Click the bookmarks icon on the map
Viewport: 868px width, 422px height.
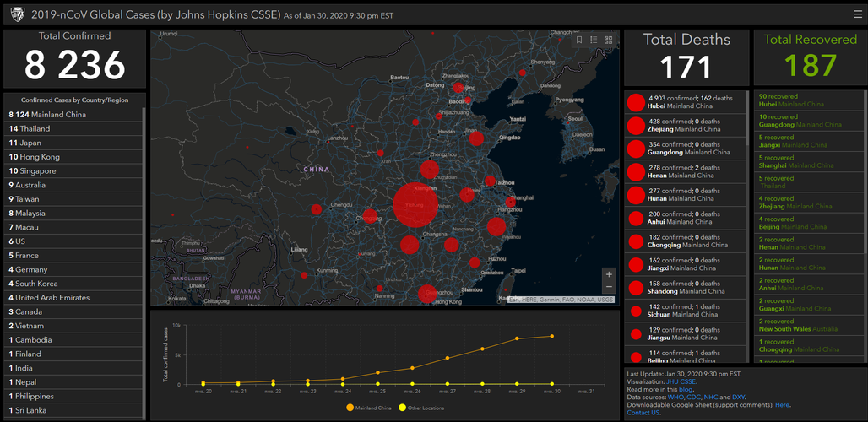coord(579,40)
